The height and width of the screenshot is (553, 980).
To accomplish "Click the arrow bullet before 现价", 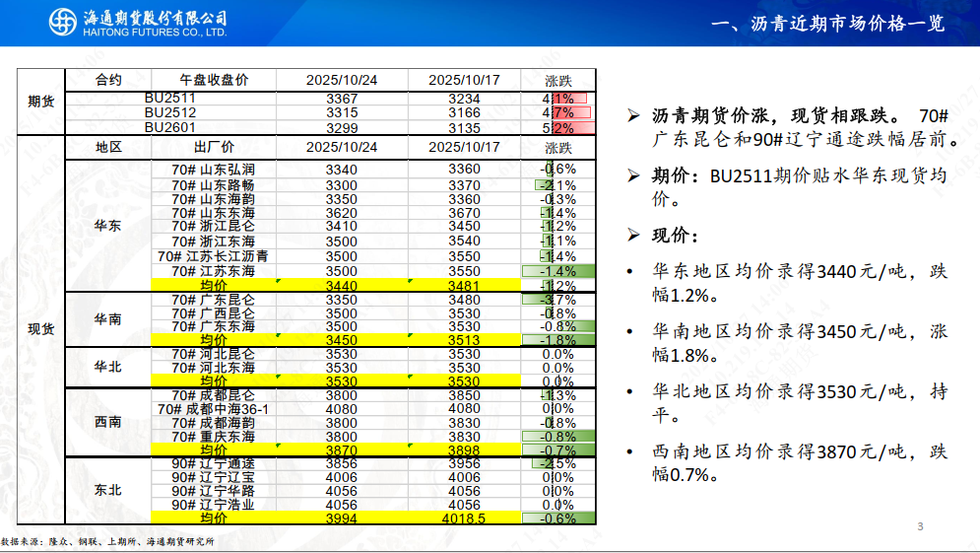I will pyautogui.click(x=634, y=237).
